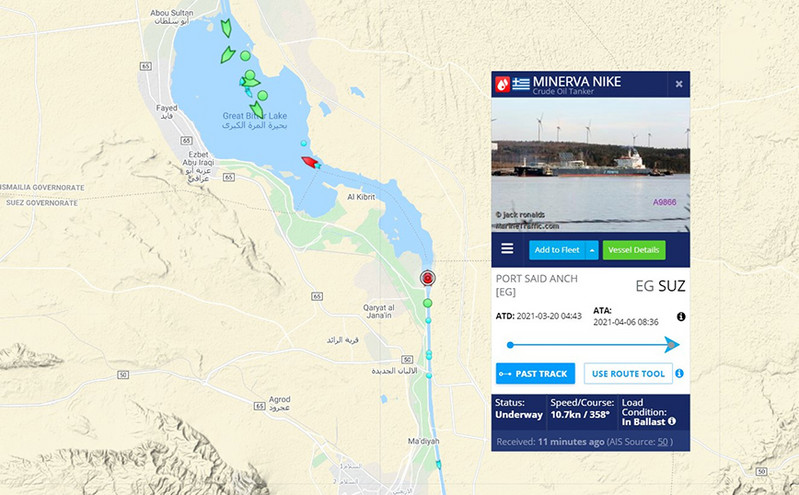Image resolution: width=799 pixels, height=495 pixels.
Task: Click the Use Route Tool button
Action: [x=628, y=374]
